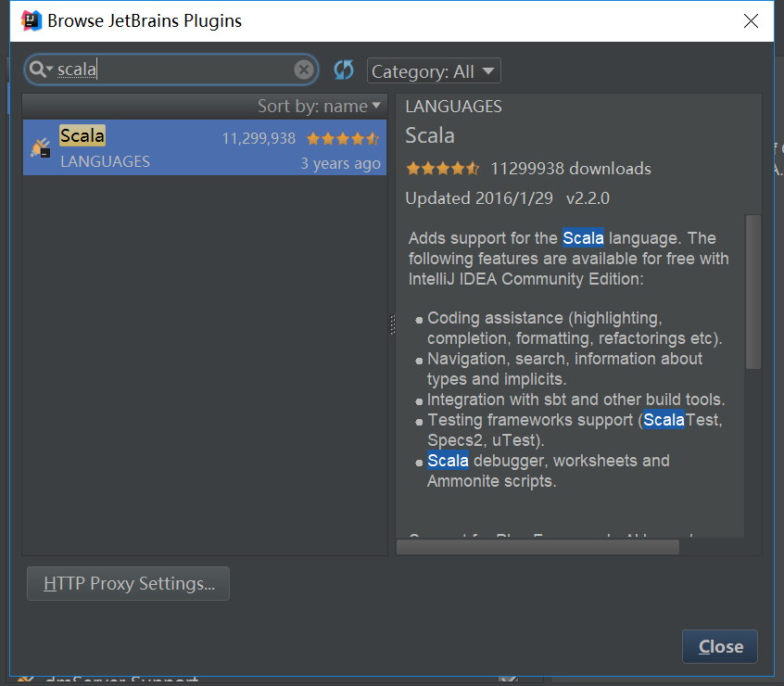Click the 'Scala debugger, worksheets' bullet text
784x686 pixels.
[x=548, y=471]
